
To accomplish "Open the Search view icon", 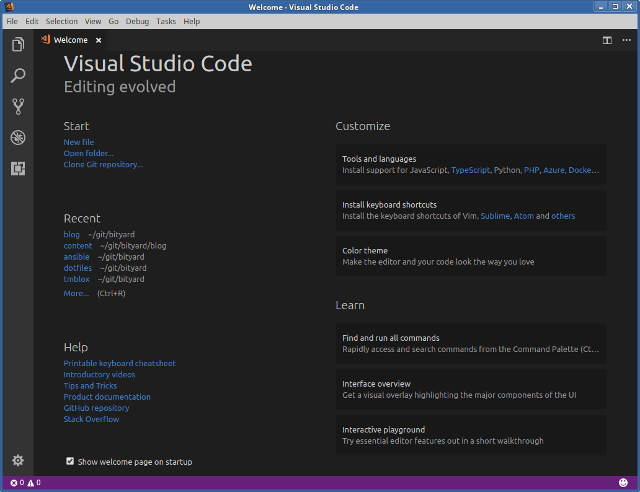I will (17, 75).
